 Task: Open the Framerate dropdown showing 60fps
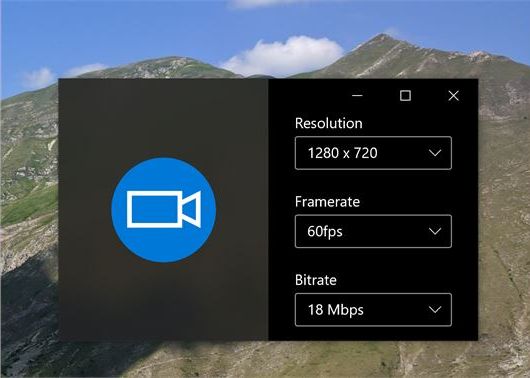click(x=373, y=231)
